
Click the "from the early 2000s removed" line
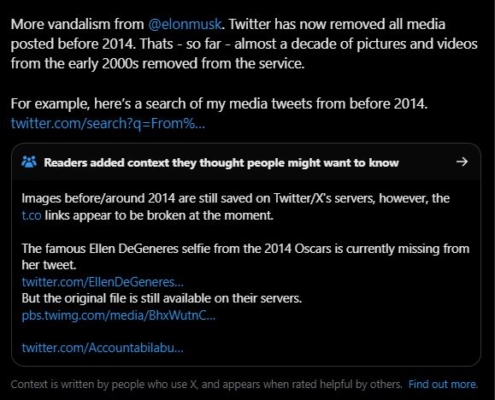(158, 63)
